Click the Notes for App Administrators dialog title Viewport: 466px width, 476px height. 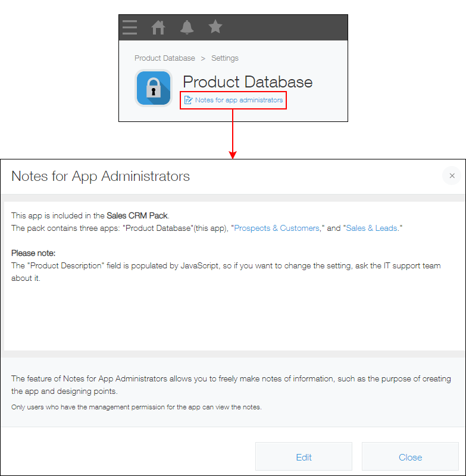(101, 176)
